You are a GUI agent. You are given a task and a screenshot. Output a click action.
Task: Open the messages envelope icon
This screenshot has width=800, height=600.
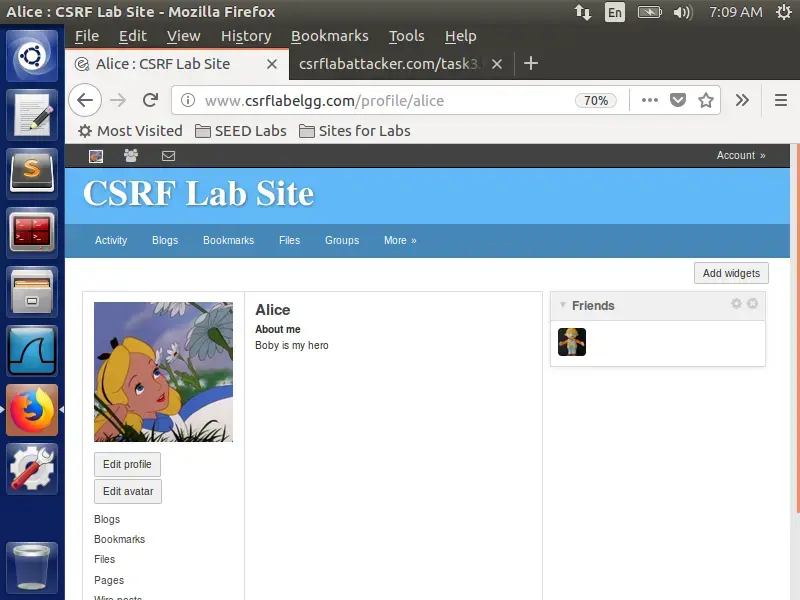[168, 156]
